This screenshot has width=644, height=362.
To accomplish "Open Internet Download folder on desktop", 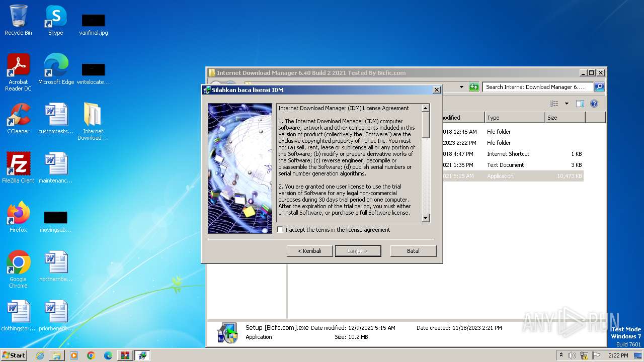I will point(93,122).
